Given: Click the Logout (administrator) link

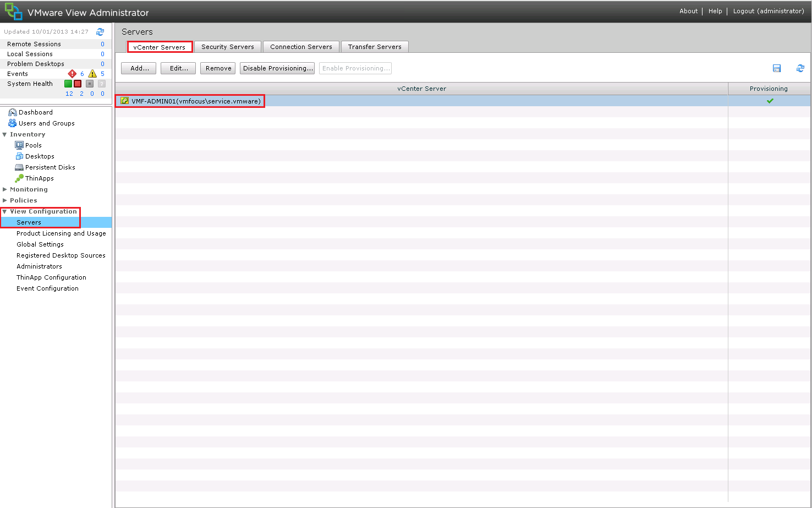Looking at the screenshot, I should [x=768, y=11].
